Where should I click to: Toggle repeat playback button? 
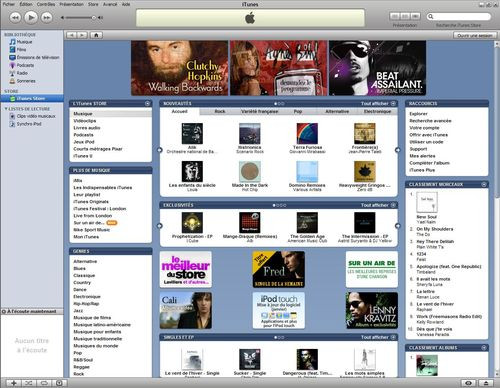pyautogui.click(x=44, y=383)
